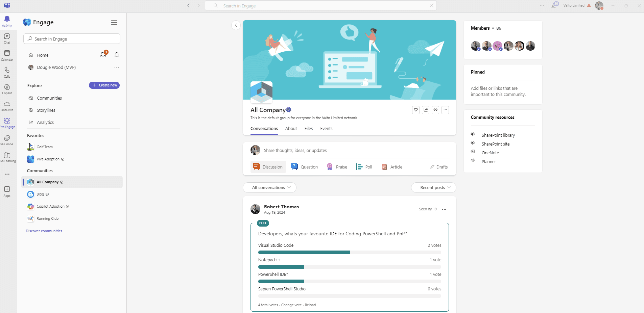This screenshot has width=644, height=313.
Task: Open the OneNote community resource
Action: coord(490,153)
